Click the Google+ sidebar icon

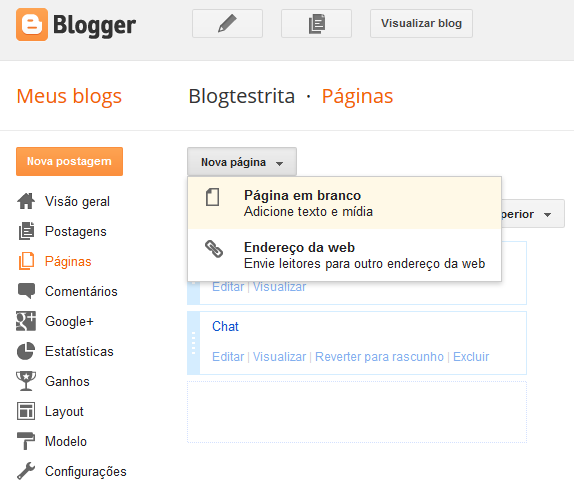coord(26,321)
